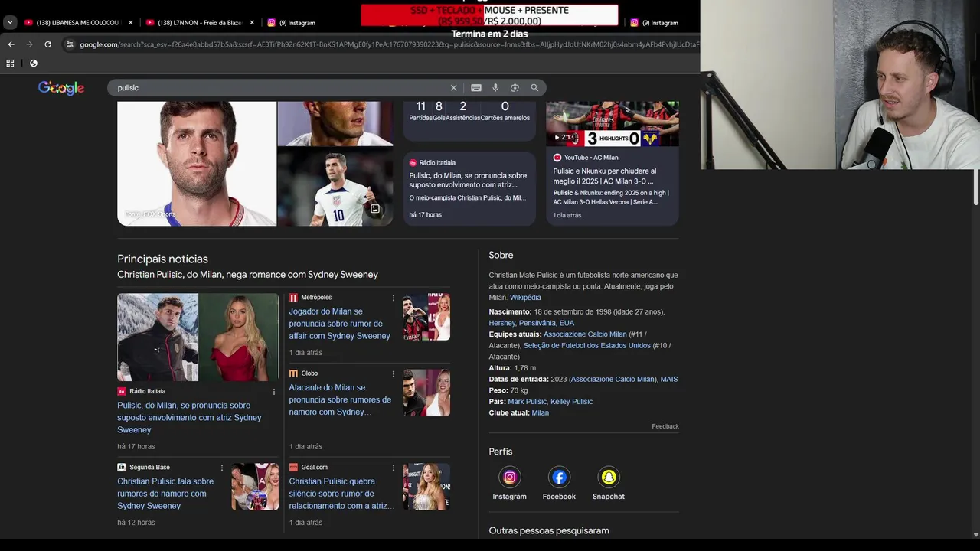Click the magnifying glass search icon
Screen dimensions: 980x551
534,88
